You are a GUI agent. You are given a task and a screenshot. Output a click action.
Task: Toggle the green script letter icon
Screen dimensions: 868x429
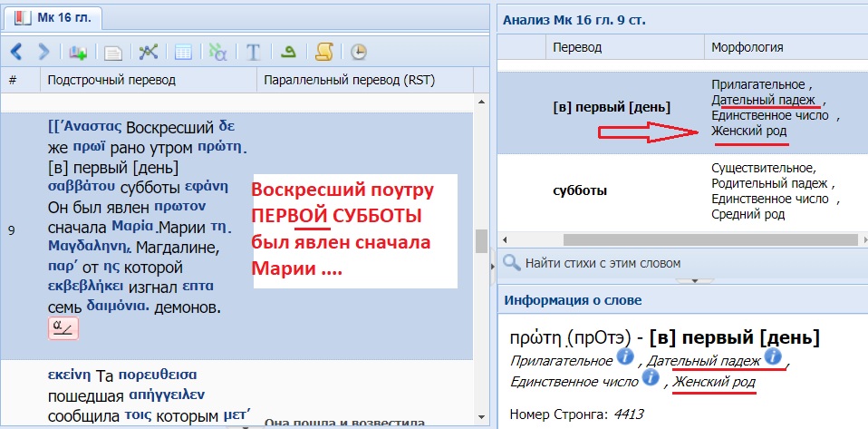(x=290, y=52)
